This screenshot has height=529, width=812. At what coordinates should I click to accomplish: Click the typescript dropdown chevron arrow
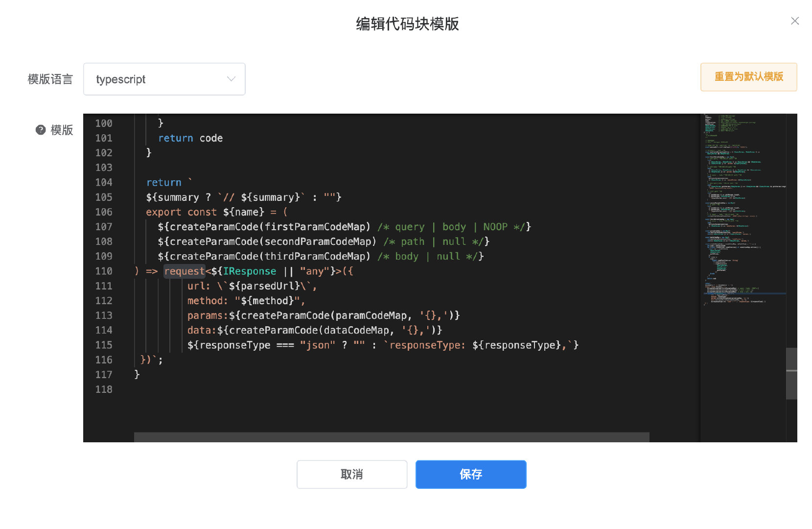pos(231,79)
